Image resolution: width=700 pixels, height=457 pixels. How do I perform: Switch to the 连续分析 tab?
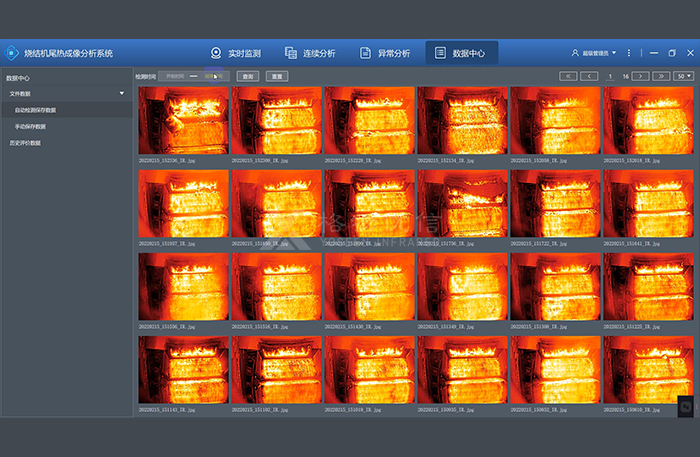(310, 53)
